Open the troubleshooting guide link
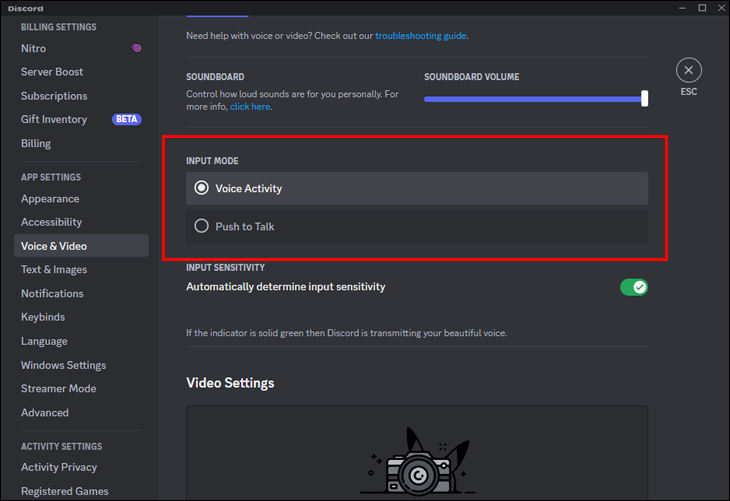Viewport: 730px width, 501px height. [420, 36]
